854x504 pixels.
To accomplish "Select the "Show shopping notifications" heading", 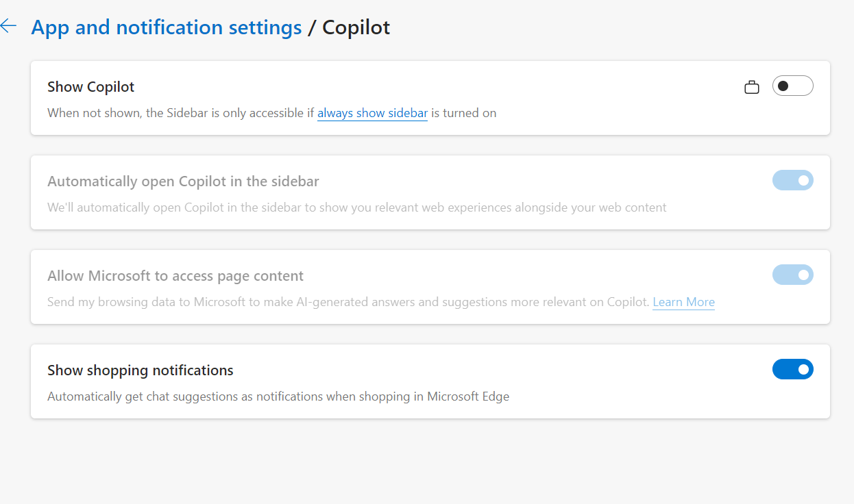I will coord(141,370).
